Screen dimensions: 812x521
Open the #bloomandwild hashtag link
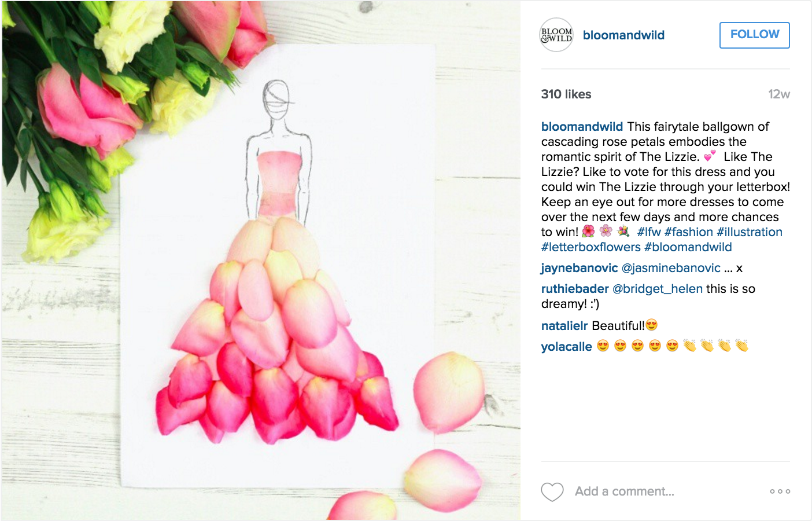(x=688, y=247)
